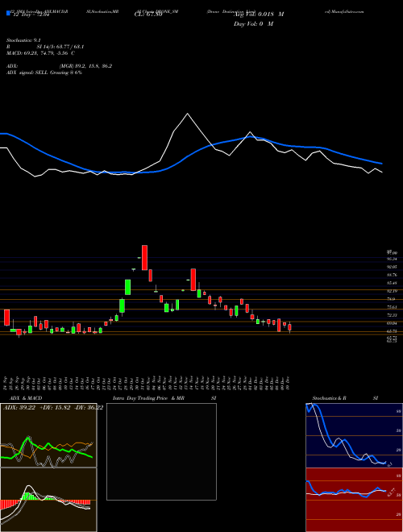Click the last red candlestick on the right
Screen dimensions: 403x532
click(x=289, y=327)
